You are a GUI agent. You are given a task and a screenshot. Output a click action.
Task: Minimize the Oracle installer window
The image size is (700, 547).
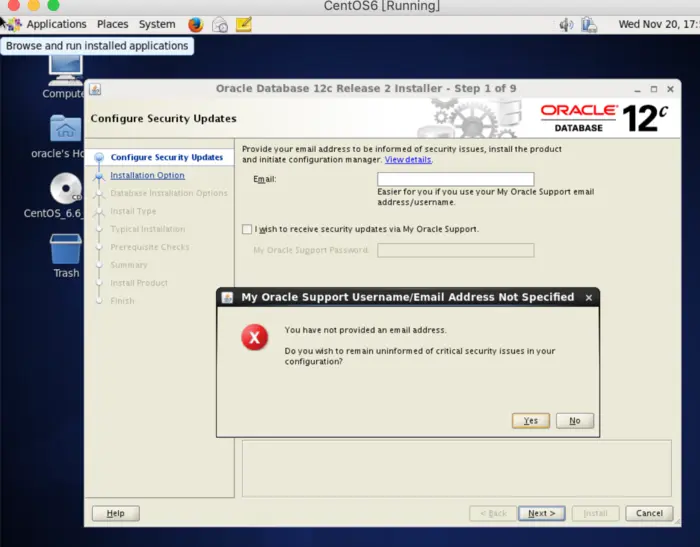[x=638, y=89]
